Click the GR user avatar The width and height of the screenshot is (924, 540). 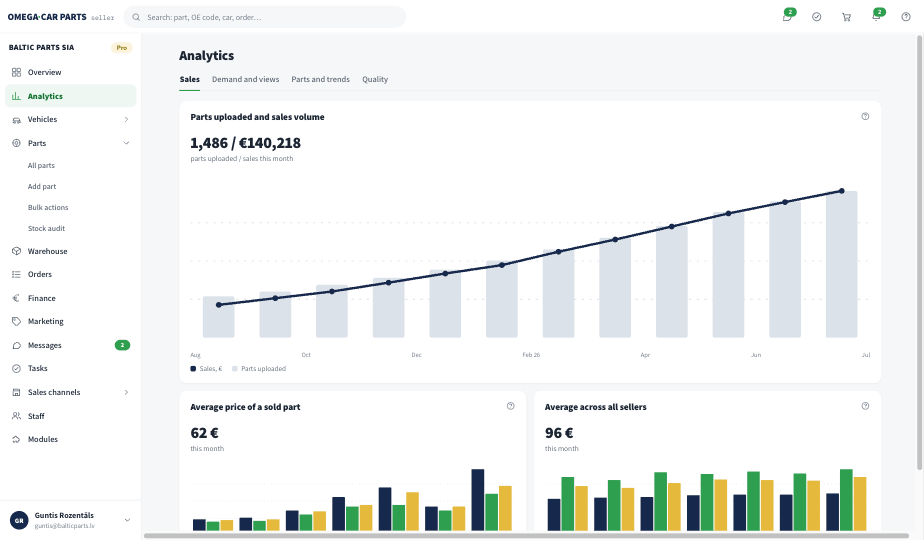point(19,521)
